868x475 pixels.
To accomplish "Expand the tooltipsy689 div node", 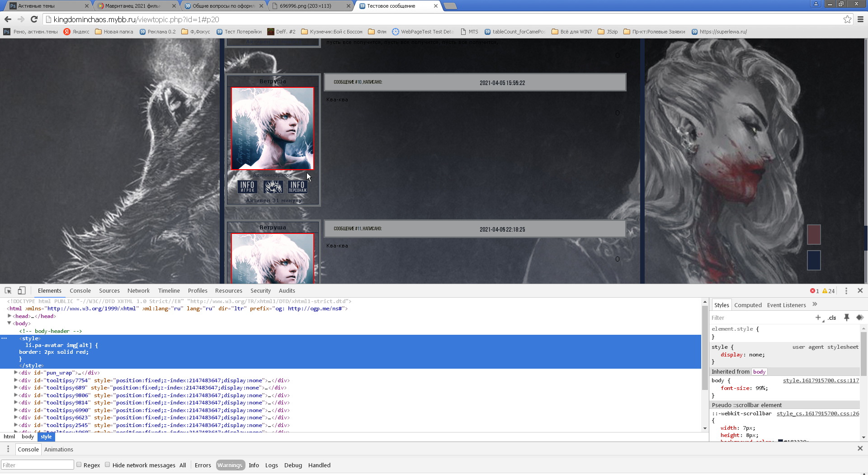I will coord(16,387).
